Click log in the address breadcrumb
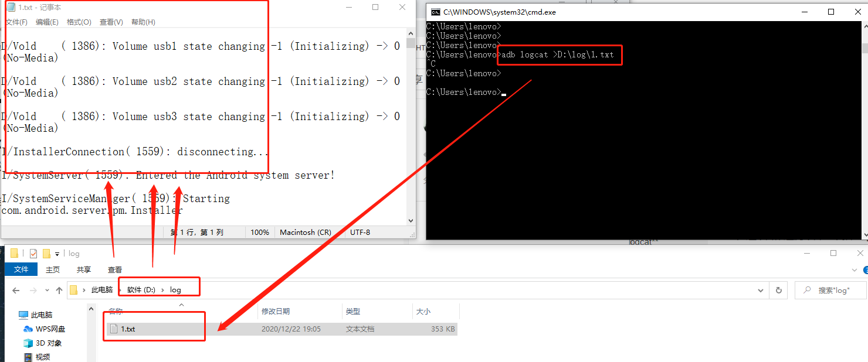Screen dimensions: 868x362 pos(176,290)
